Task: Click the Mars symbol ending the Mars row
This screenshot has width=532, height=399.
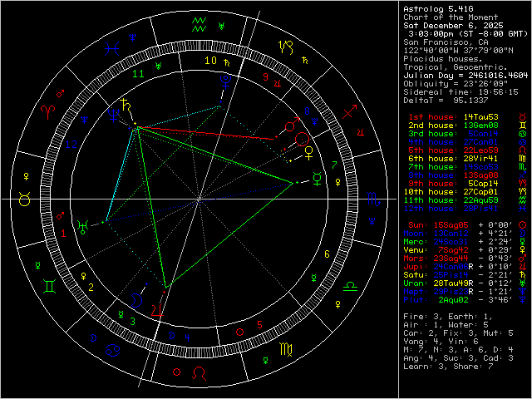Action: coord(522,259)
